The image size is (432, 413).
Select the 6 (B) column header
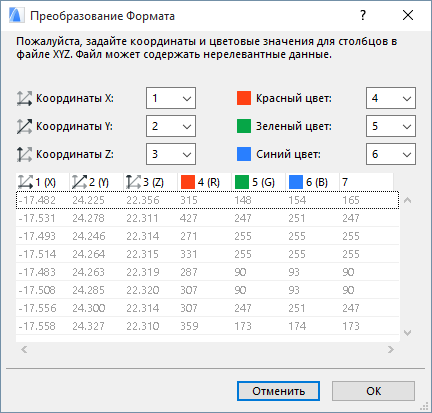[x=313, y=182]
